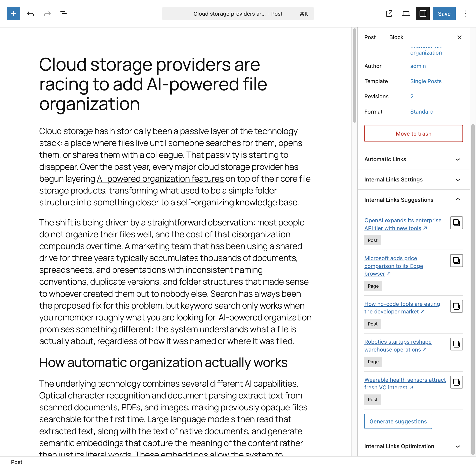Click the sidebar panel scrollbar
Viewport: 476px width, 467px height.
tap(473, 289)
